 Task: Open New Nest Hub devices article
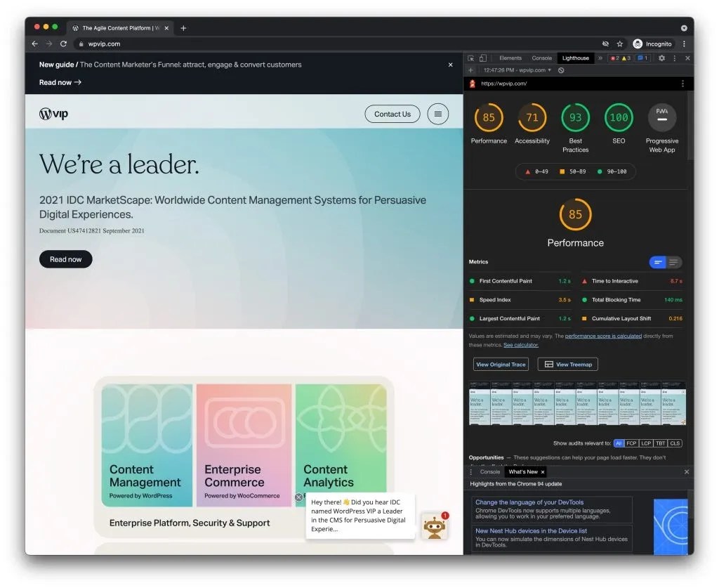pyautogui.click(x=531, y=531)
